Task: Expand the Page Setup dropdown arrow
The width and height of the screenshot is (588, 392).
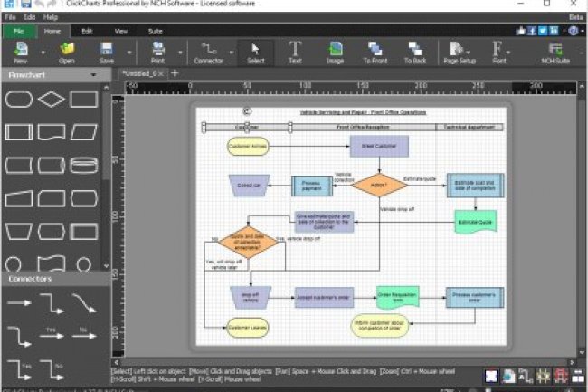Action: click(468, 53)
